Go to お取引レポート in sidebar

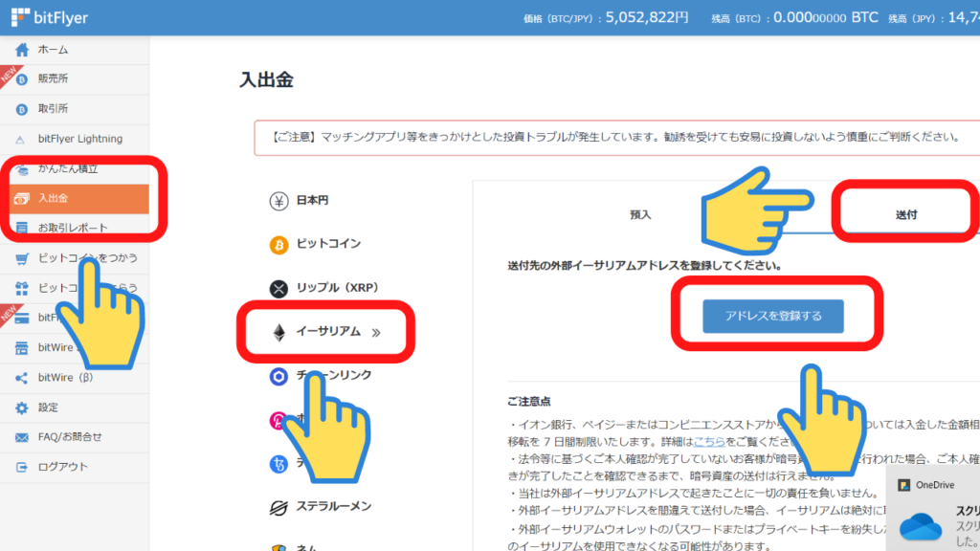[73, 228]
